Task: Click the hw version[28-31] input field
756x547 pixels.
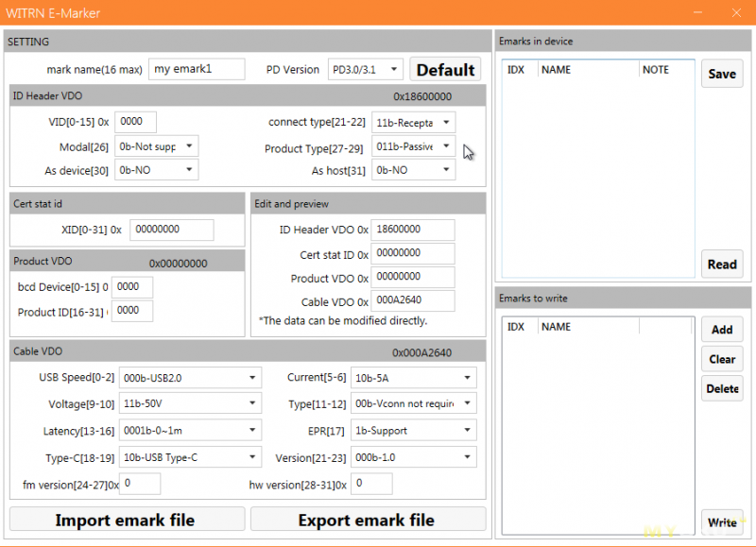Action: click(x=371, y=484)
